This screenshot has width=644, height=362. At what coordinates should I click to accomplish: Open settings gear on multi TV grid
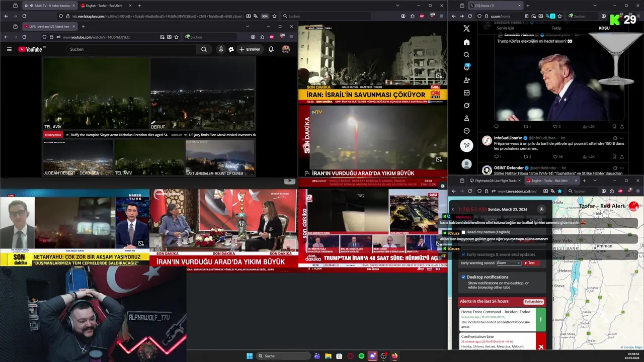[x=443, y=186]
